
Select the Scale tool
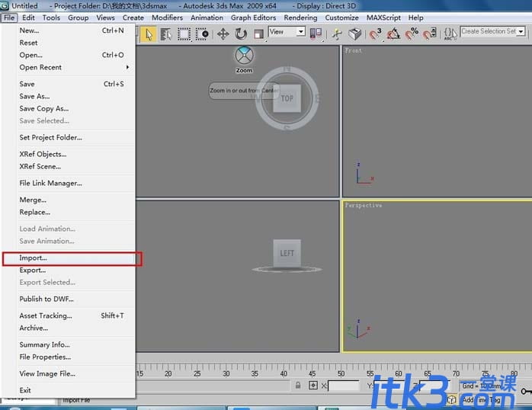pyautogui.click(x=258, y=34)
